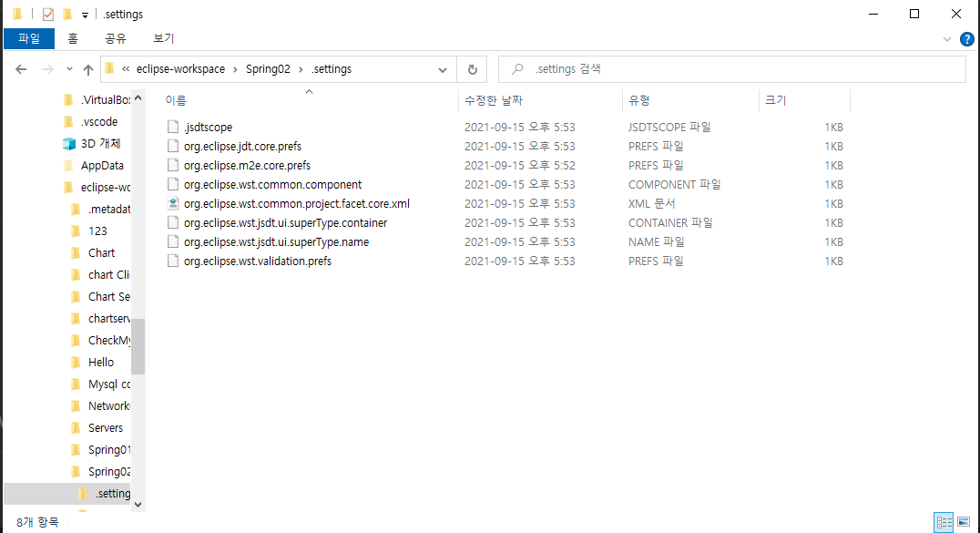
Task: Click eclipse-workspace in the address bar
Action: point(180,69)
